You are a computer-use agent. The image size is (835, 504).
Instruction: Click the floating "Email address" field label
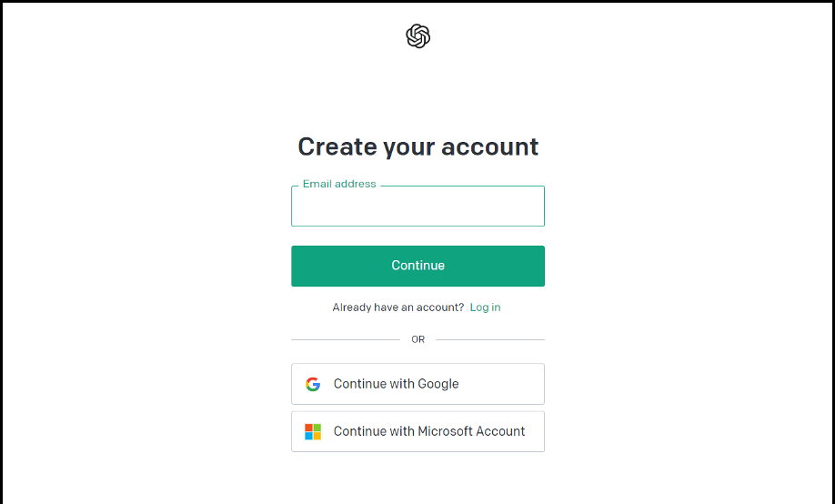pos(339,184)
